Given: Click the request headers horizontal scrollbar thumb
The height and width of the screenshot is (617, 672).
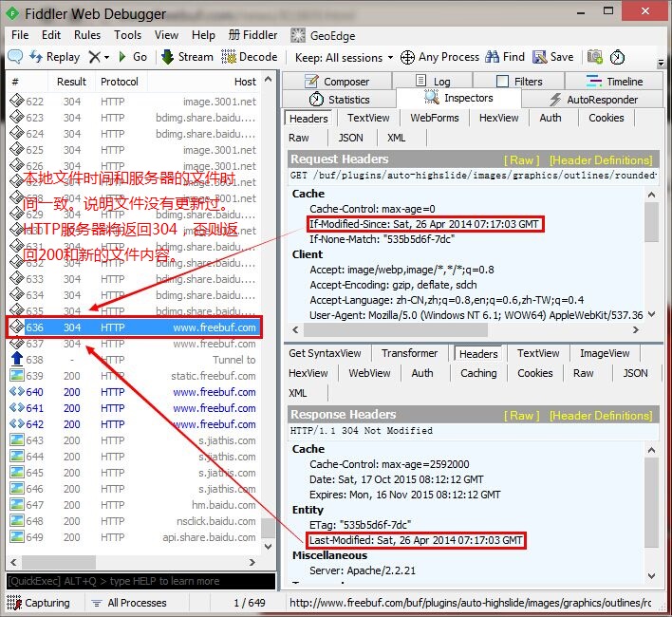Looking at the screenshot, I should [x=395, y=330].
